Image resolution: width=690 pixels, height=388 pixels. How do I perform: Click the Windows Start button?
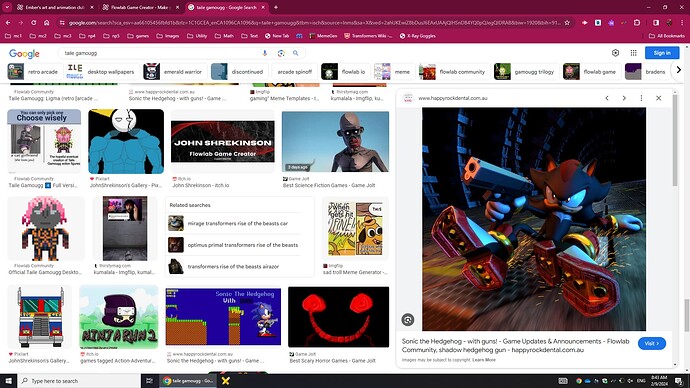click(x=8, y=381)
